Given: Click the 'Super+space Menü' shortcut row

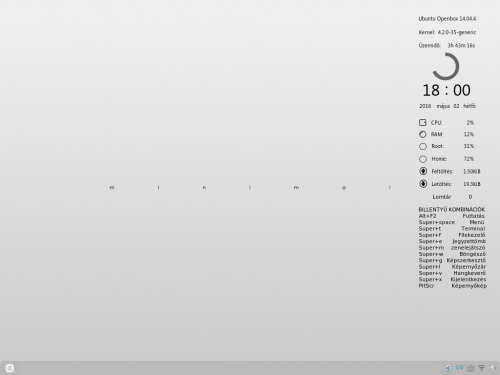Looking at the screenshot, I should (452, 222).
